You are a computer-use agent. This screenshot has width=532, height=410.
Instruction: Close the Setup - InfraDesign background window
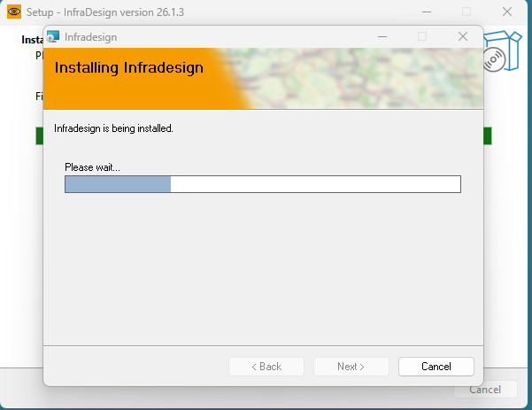508,12
